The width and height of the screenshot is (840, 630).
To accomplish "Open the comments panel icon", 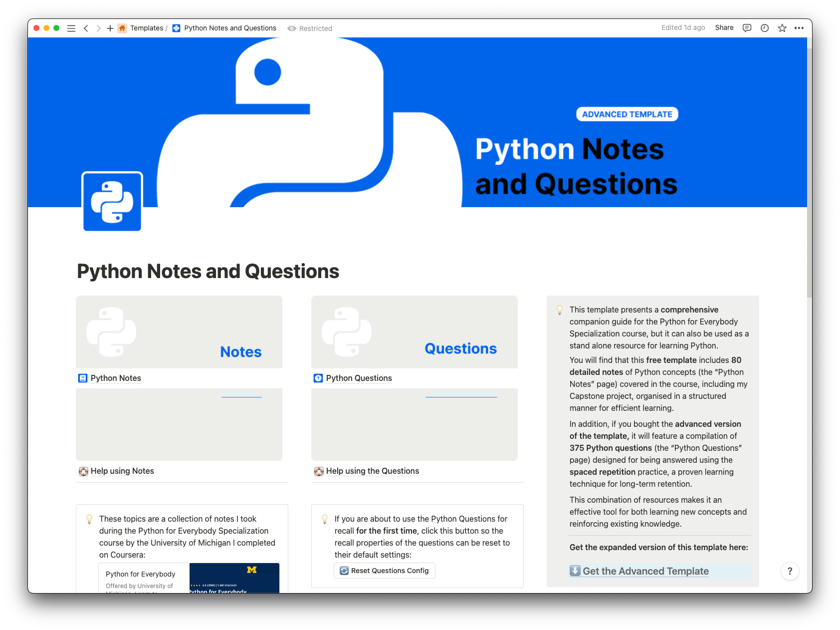I will tap(747, 28).
